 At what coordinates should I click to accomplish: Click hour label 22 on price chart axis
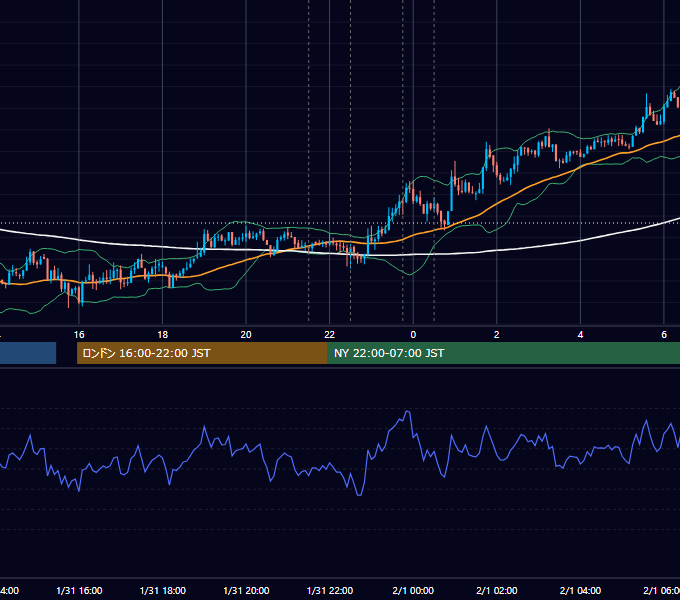pos(330,335)
